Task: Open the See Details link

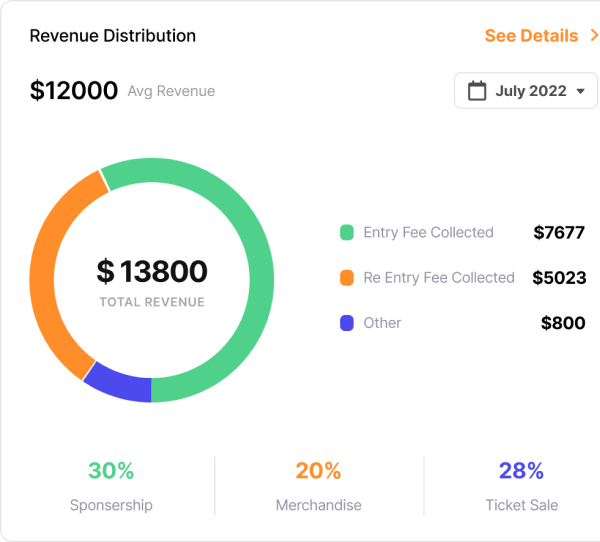Action: tap(531, 36)
